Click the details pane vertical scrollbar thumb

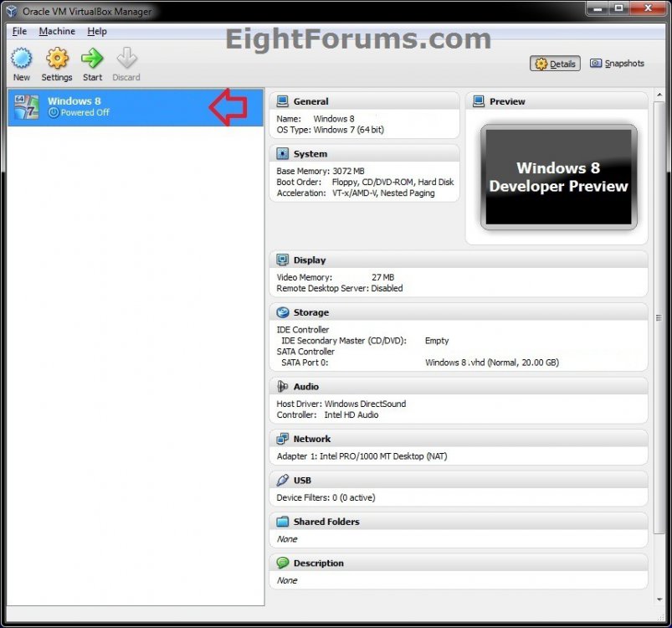[x=659, y=317]
